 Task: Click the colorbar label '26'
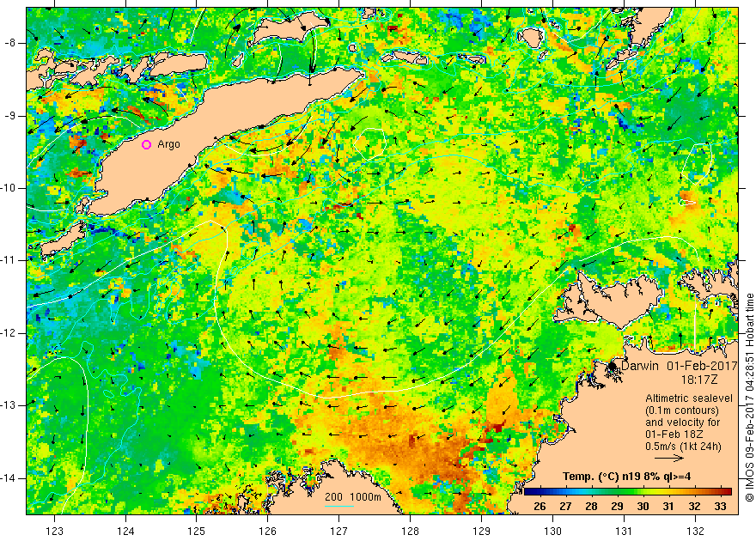pos(540,507)
